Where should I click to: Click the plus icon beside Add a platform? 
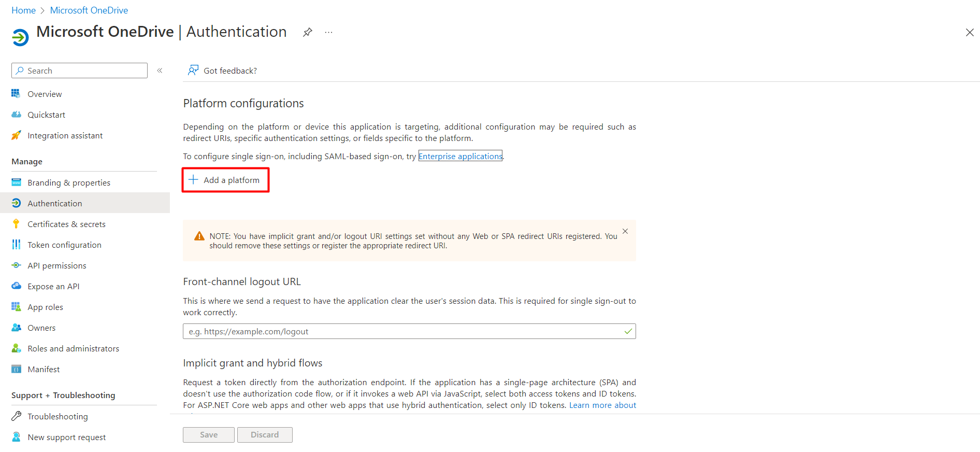coord(193,179)
